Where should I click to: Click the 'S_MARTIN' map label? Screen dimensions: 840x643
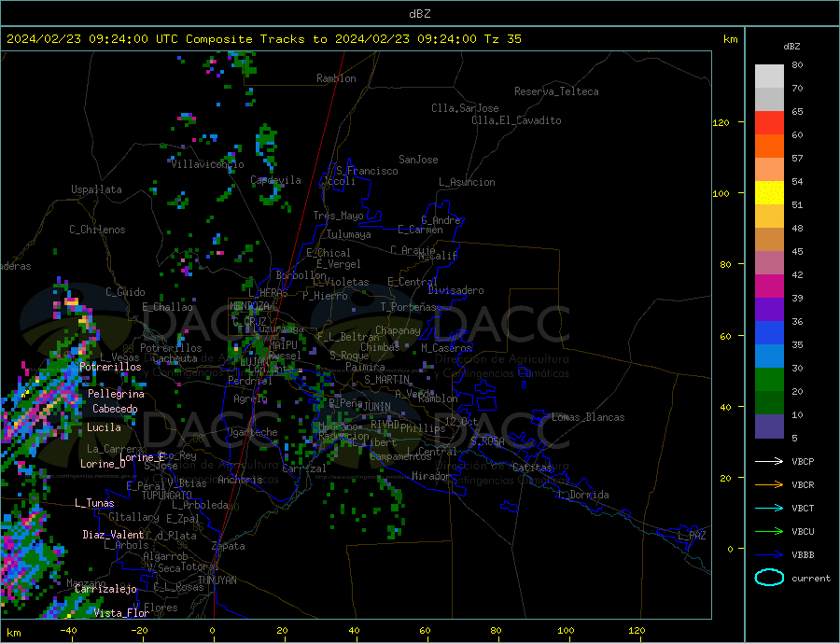[x=386, y=380]
